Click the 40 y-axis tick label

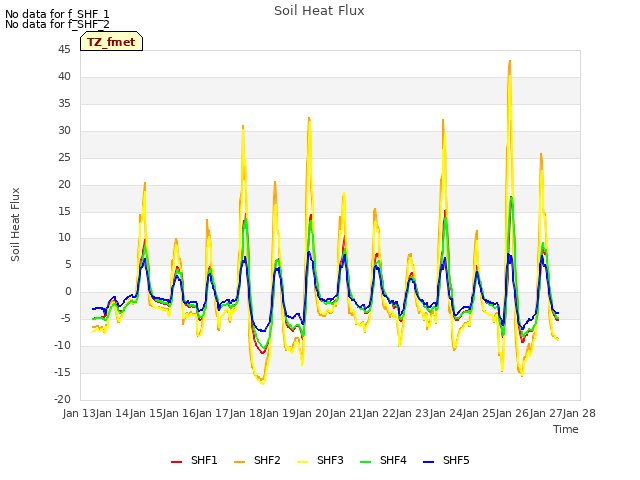point(64,77)
